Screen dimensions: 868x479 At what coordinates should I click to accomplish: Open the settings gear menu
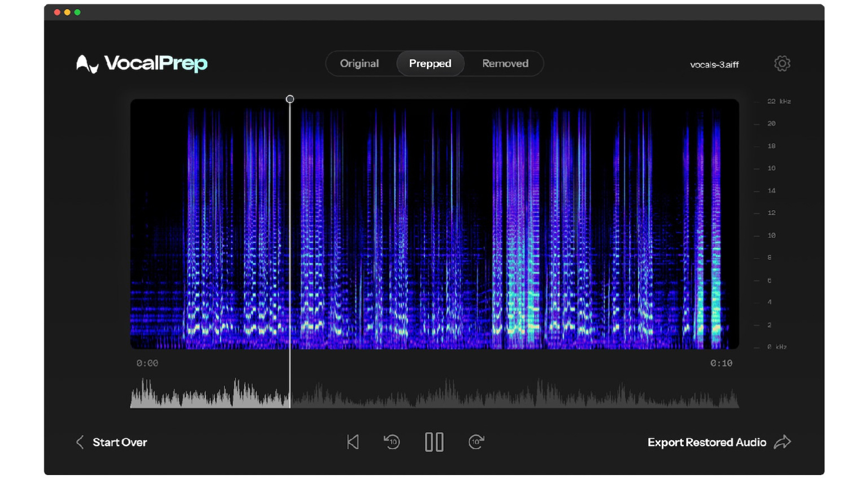tap(782, 63)
